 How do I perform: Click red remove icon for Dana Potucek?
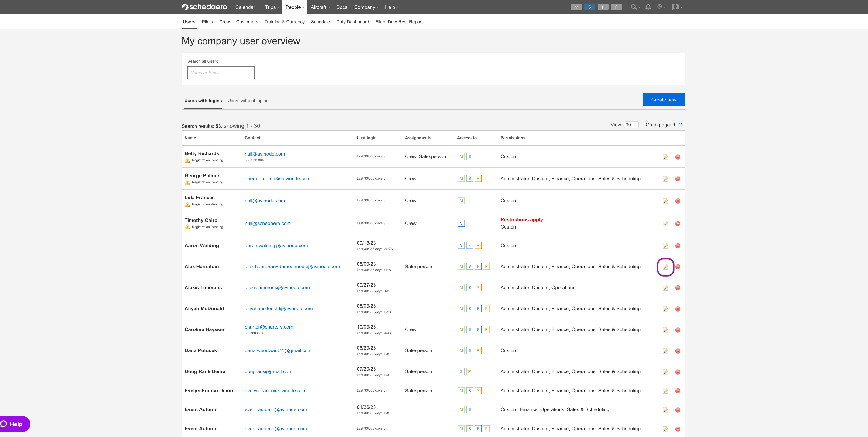click(678, 351)
